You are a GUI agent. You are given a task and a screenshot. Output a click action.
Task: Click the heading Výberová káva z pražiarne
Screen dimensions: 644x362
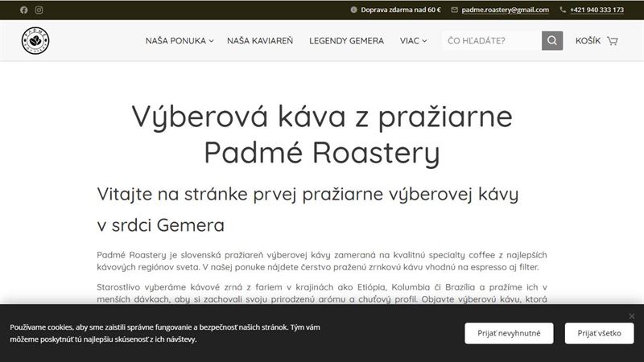(322, 134)
